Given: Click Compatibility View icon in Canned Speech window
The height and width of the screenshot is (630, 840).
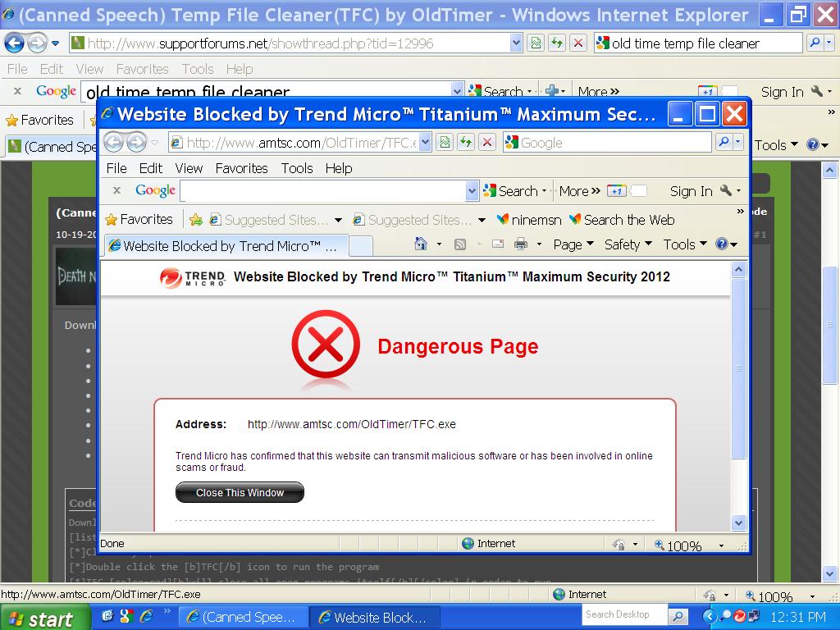Looking at the screenshot, I should tap(535, 43).
